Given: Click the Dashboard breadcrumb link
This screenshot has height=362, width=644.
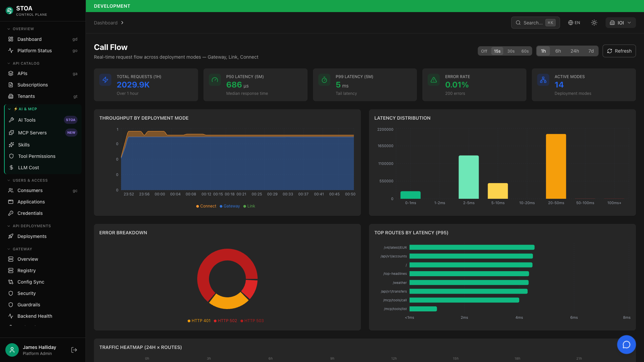Looking at the screenshot, I should [106, 23].
